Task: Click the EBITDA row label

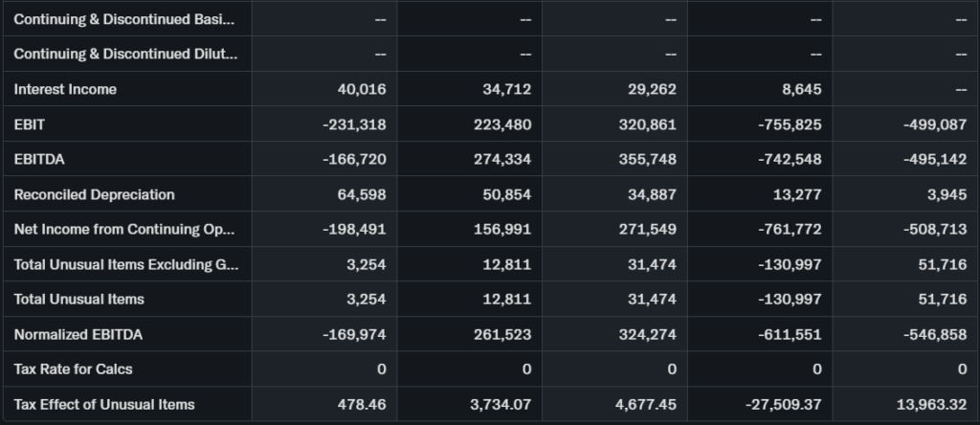Action: click(39, 159)
